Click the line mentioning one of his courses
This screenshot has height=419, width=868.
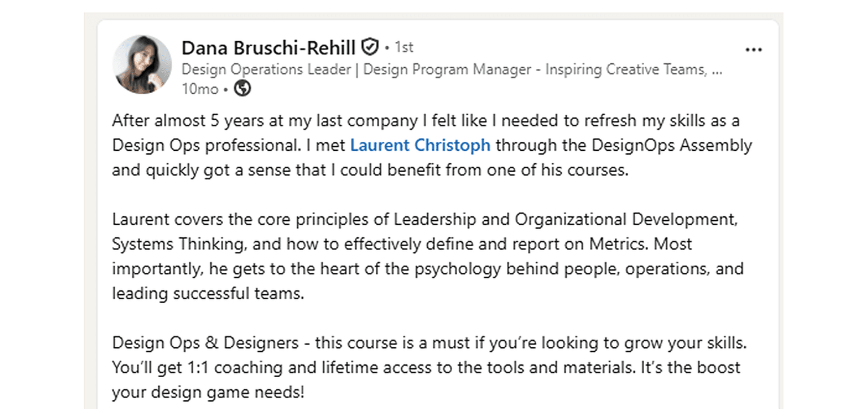tap(370, 170)
